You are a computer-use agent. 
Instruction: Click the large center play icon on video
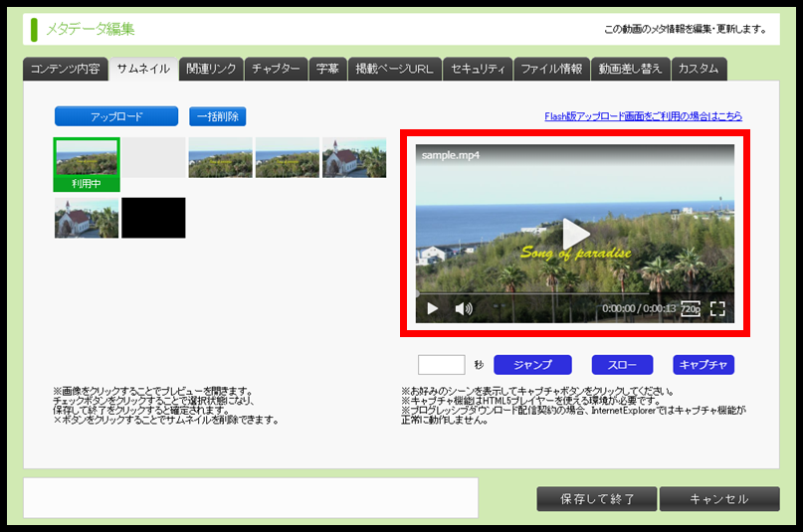pos(575,234)
